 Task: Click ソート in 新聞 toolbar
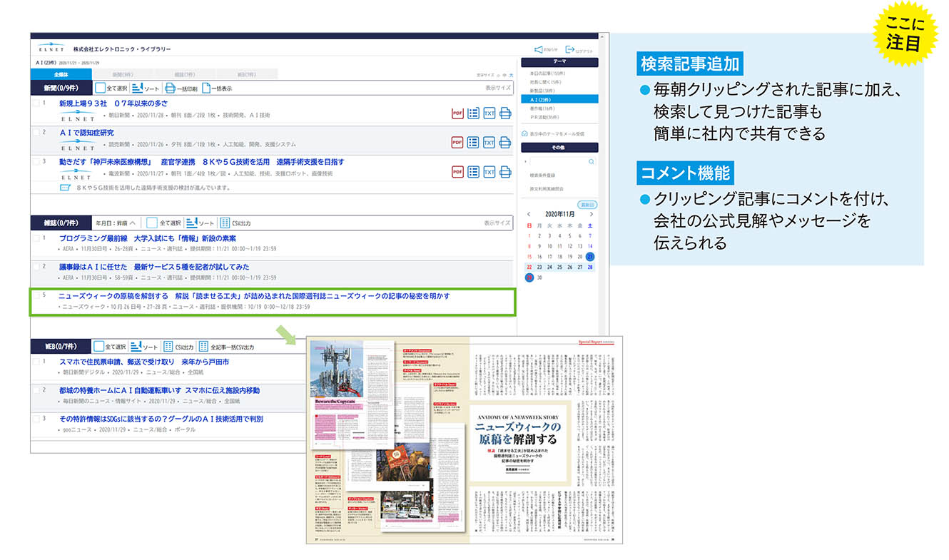[x=146, y=88]
